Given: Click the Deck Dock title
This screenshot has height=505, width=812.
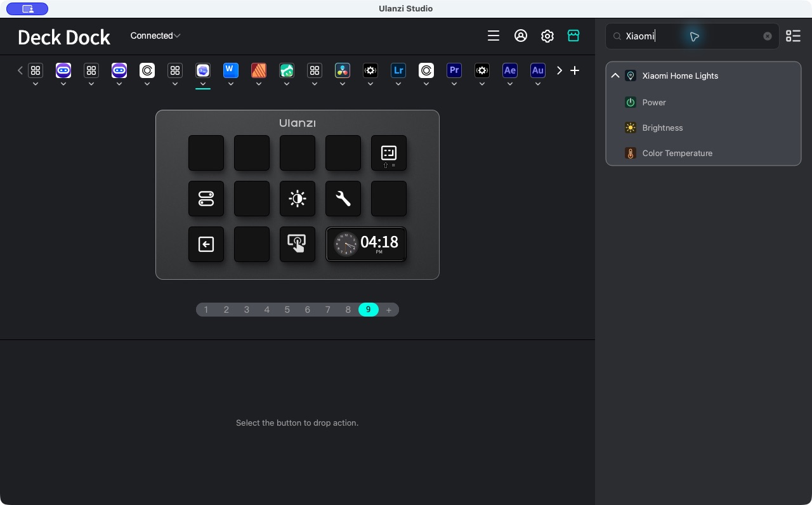Looking at the screenshot, I should pyautogui.click(x=64, y=37).
